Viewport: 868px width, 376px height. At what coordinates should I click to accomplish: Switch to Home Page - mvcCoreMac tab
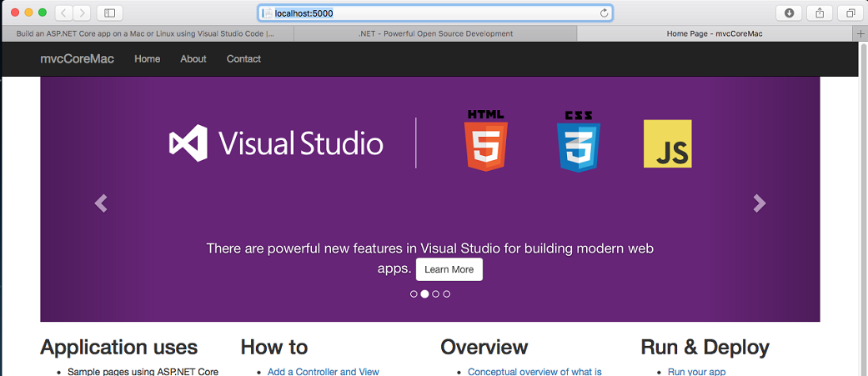point(715,34)
